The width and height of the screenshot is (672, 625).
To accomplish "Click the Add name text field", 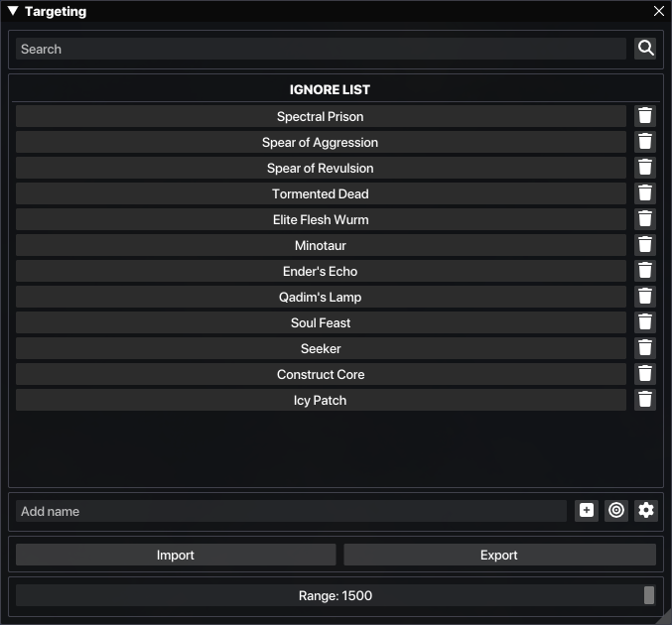I will point(291,511).
